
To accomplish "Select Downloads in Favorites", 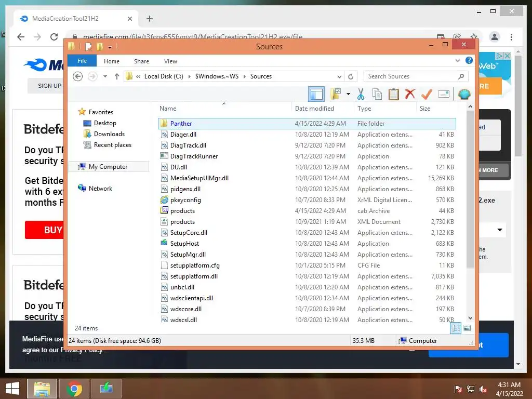I will [x=109, y=134].
